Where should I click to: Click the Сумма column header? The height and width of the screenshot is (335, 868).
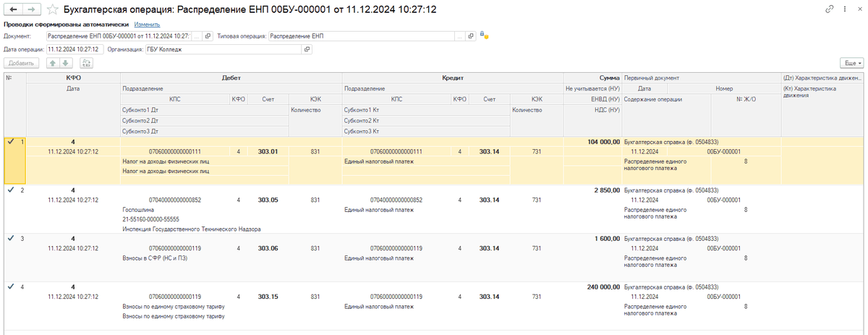pyautogui.click(x=592, y=77)
